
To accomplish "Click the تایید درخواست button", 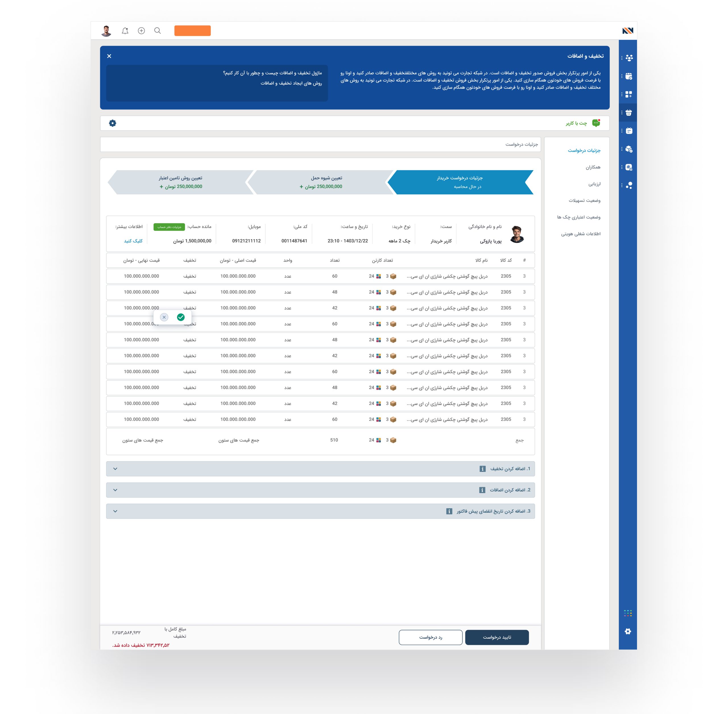I will pyautogui.click(x=497, y=637).
